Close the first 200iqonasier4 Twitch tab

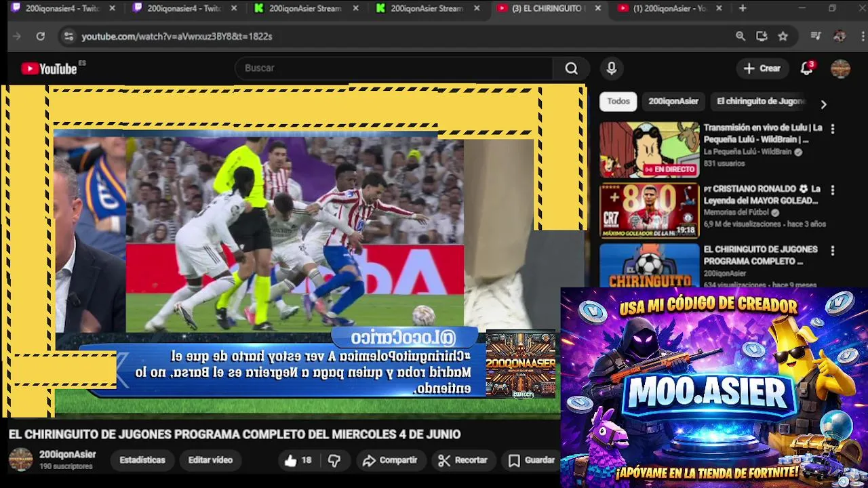(113, 8)
